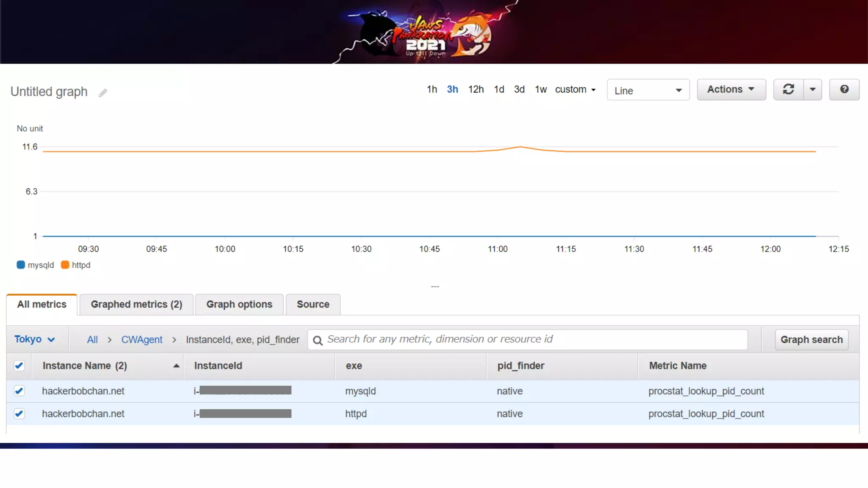Viewport: 868px width, 488px height.
Task: Go to CWAgent breadcrumb link
Action: click(142, 340)
